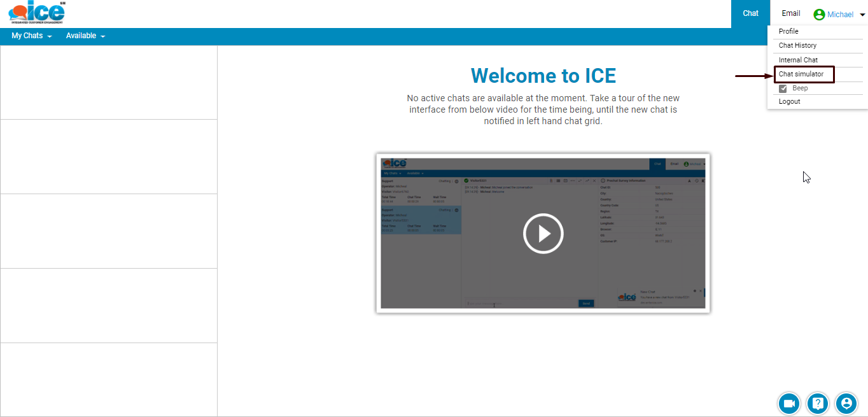Switch to the Email tab
Screen dimensions: 868x417
(x=791, y=13)
